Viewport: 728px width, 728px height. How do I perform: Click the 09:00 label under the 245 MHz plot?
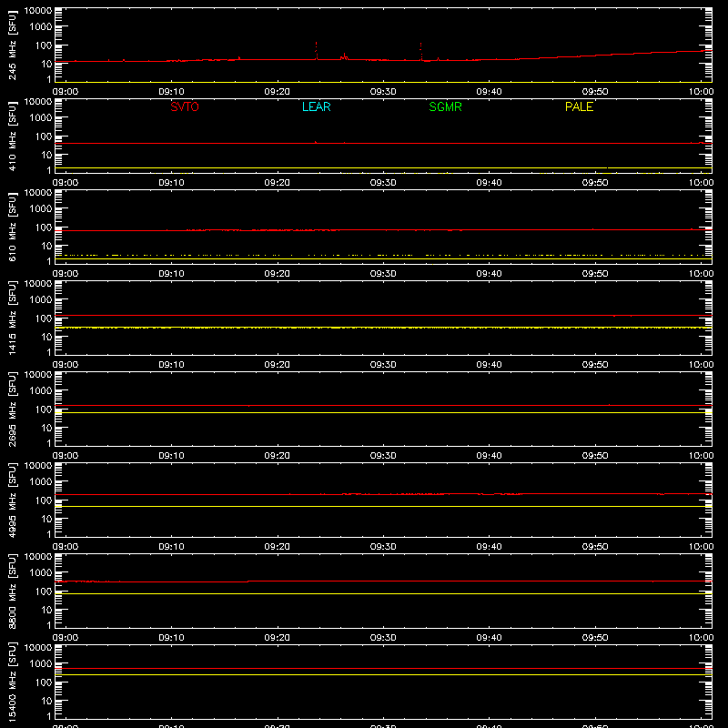coord(65,92)
